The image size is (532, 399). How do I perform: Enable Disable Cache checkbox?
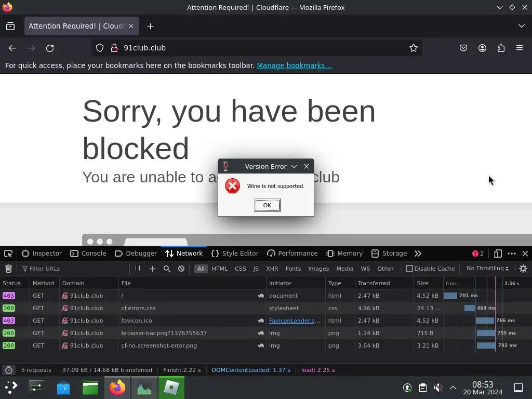pyautogui.click(x=409, y=269)
